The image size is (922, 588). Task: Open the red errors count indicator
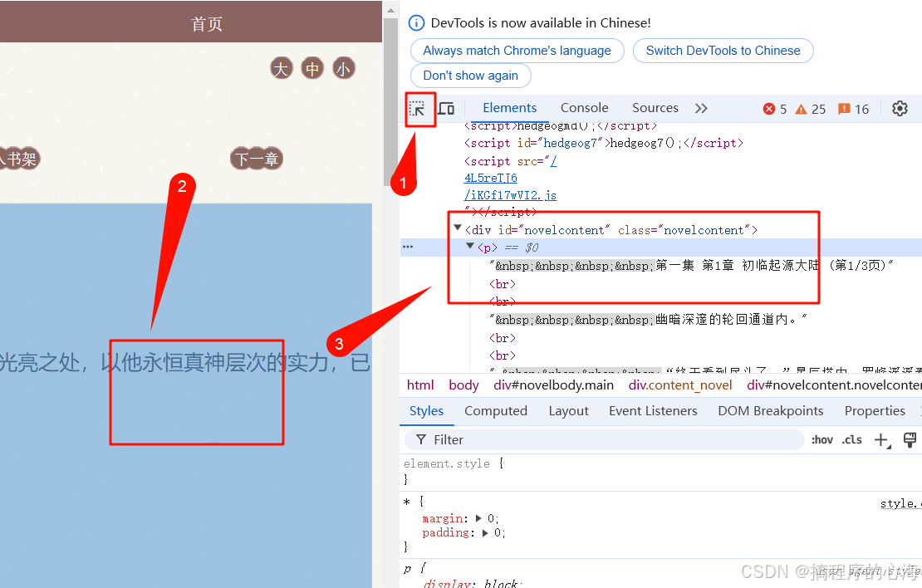[x=774, y=109]
